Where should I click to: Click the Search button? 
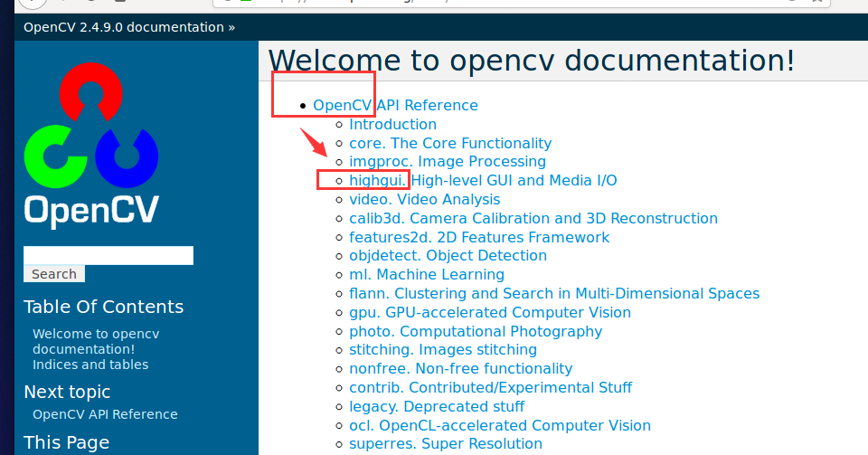click(x=54, y=274)
